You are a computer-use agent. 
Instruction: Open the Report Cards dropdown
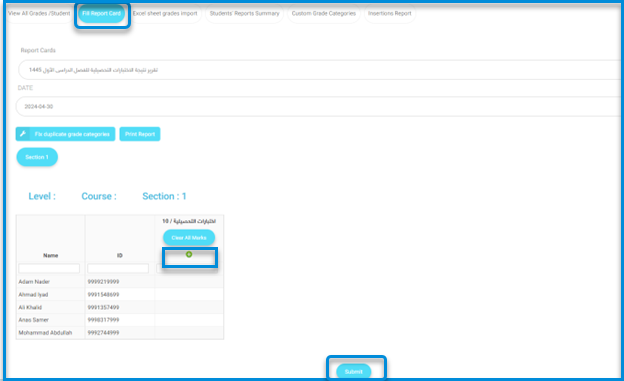click(320, 70)
